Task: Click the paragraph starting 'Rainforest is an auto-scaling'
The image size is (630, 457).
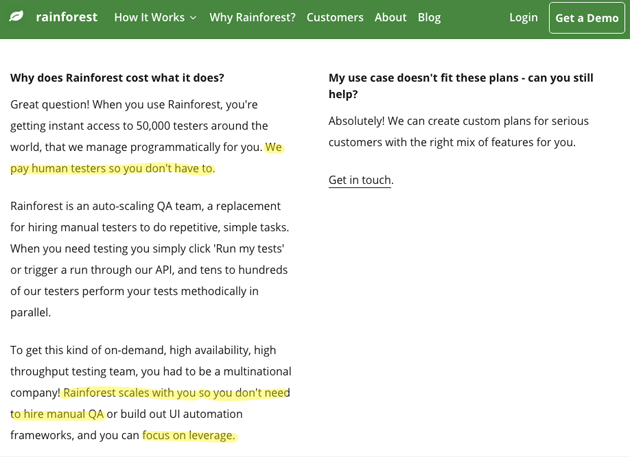Action: [x=149, y=259]
